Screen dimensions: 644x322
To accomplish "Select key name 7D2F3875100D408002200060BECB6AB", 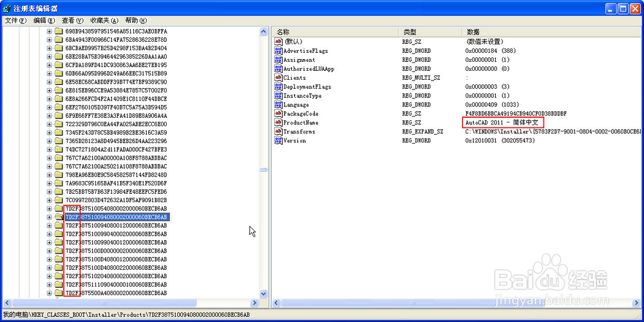I will 116,267.
